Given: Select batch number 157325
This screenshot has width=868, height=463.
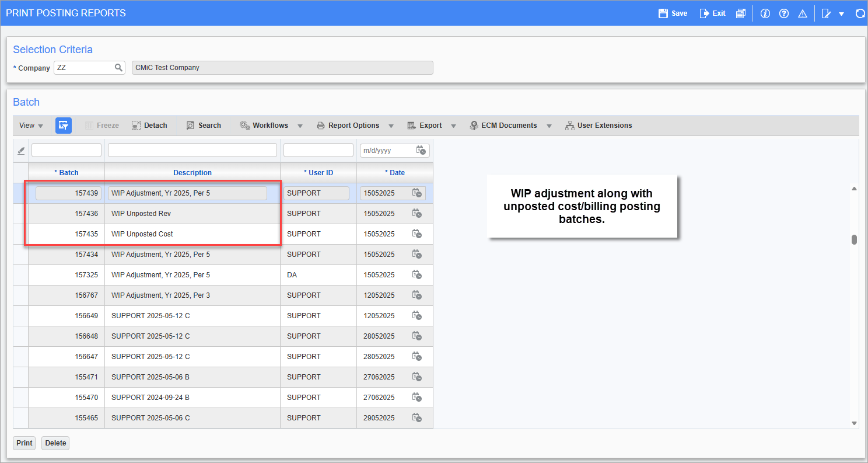Looking at the screenshot, I should [x=86, y=275].
